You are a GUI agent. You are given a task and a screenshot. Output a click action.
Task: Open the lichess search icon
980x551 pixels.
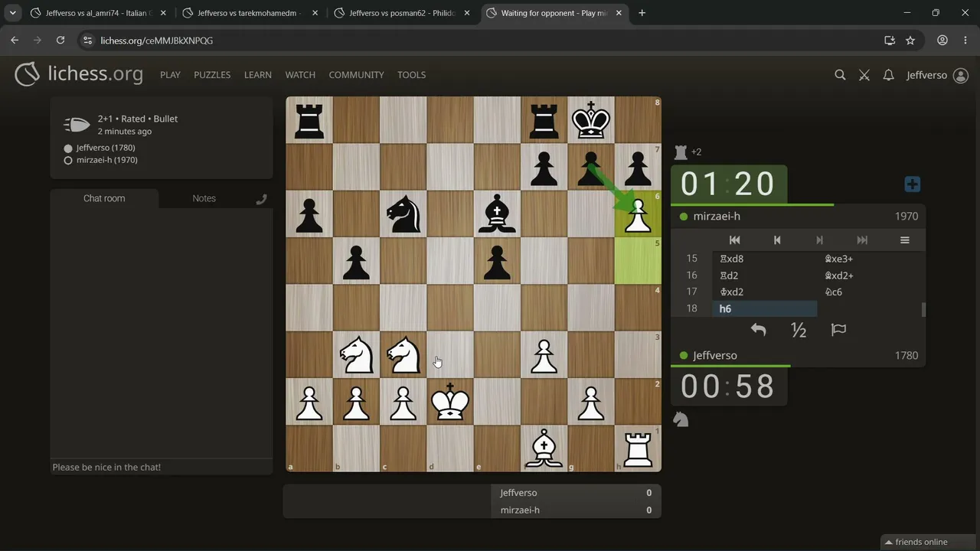pos(840,75)
